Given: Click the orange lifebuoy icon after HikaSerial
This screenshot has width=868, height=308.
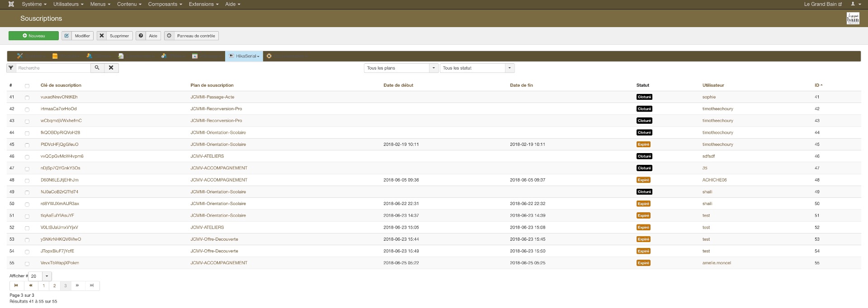Looking at the screenshot, I should (x=269, y=56).
